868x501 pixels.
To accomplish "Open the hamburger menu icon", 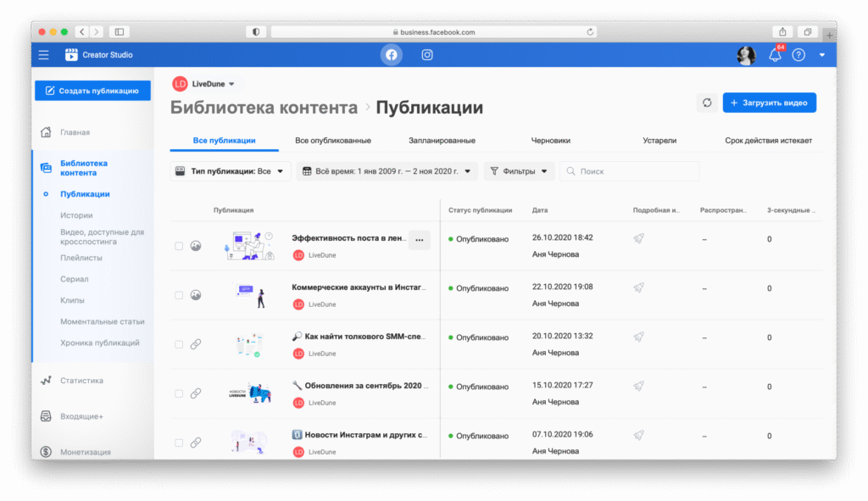I will (44, 55).
